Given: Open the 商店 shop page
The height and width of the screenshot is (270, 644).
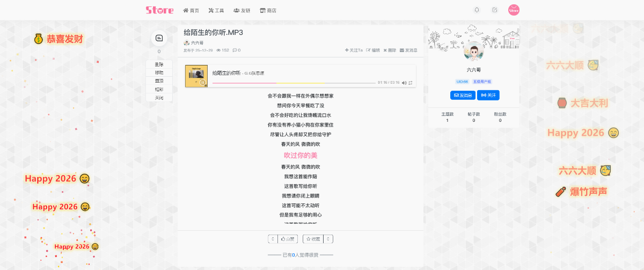Looking at the screenshot, I should pos(268,10).
